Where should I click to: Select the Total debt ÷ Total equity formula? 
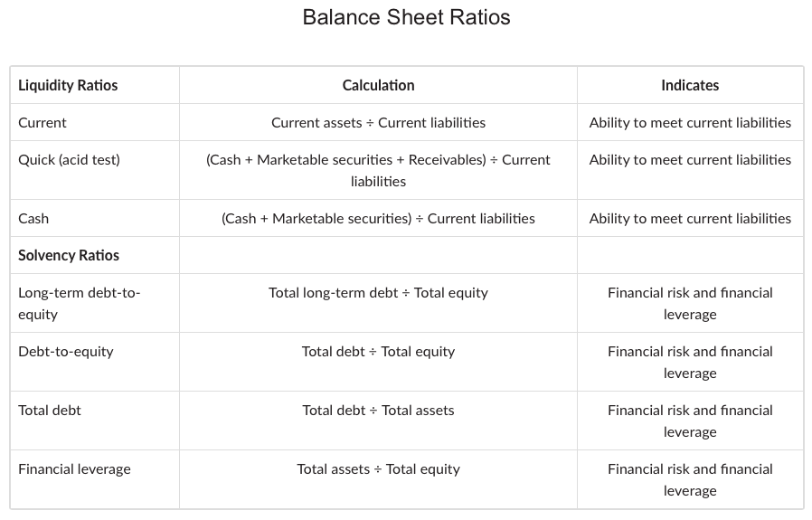(378, 351)
